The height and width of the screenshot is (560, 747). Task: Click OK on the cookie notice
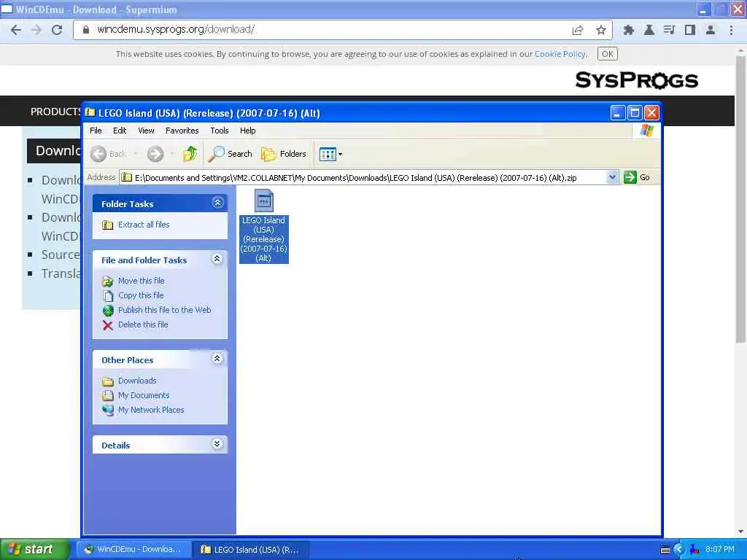tap(608, 54)
